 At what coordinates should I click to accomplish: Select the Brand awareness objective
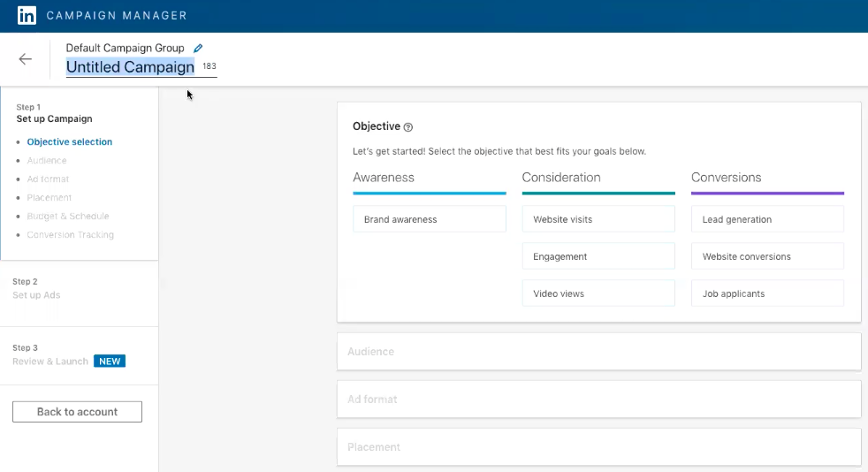[429, 219]
